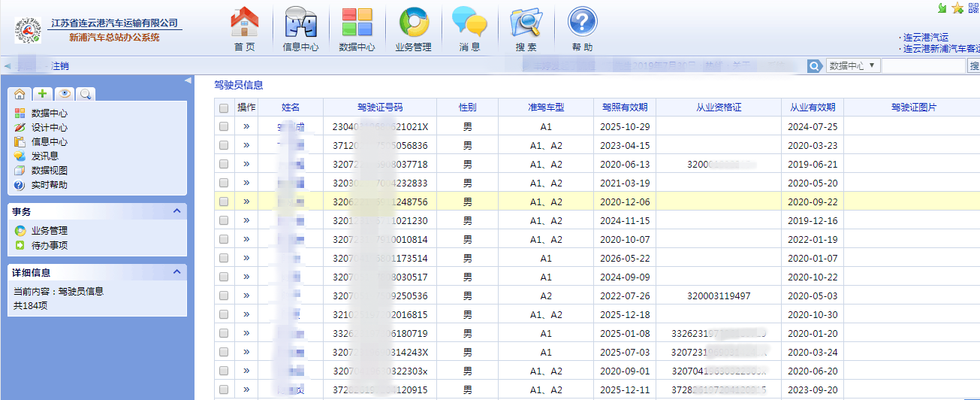Click the blue magnifier search icon

[815, 66]
